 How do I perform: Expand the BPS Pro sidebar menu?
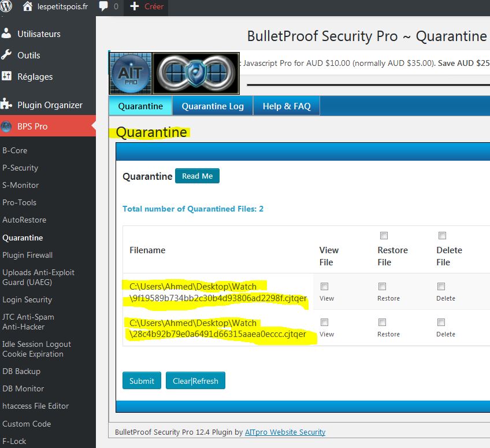click(33, 126)
